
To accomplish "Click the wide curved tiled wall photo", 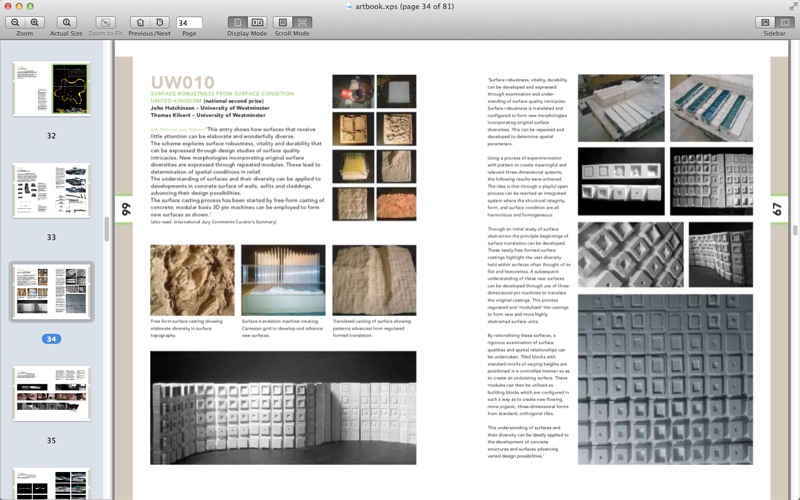I will (283, 408).
